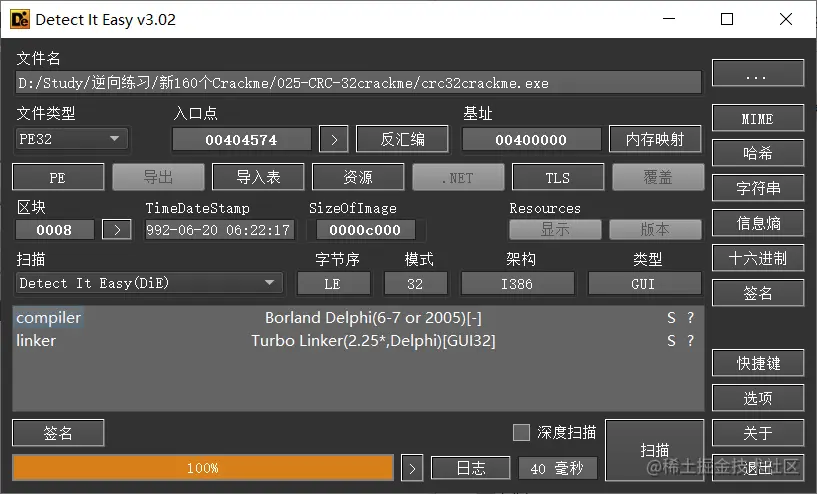Close the Detect It Easy window
The height and width of the screenshot is (494, 817).
786,19
